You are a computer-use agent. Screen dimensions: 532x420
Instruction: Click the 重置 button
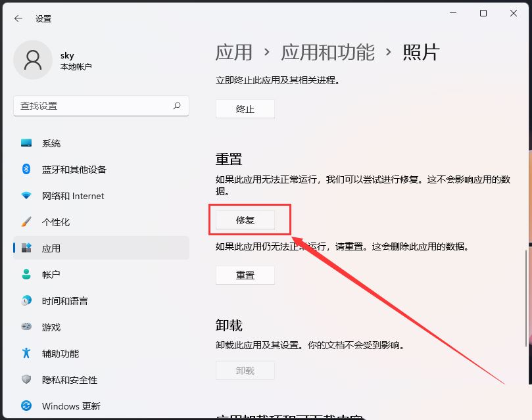pyautogui.click(x=245, y=275)
